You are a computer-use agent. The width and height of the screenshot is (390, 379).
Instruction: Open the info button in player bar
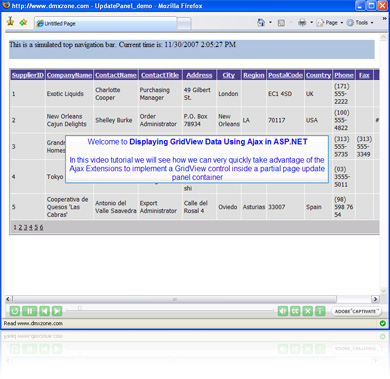(x=320, y=311)
